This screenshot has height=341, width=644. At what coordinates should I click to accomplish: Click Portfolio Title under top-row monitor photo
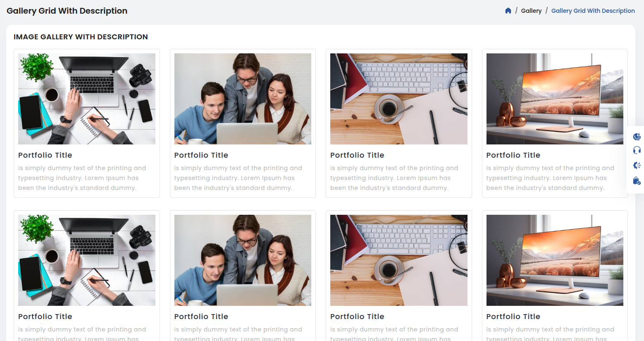click(513, 155)
